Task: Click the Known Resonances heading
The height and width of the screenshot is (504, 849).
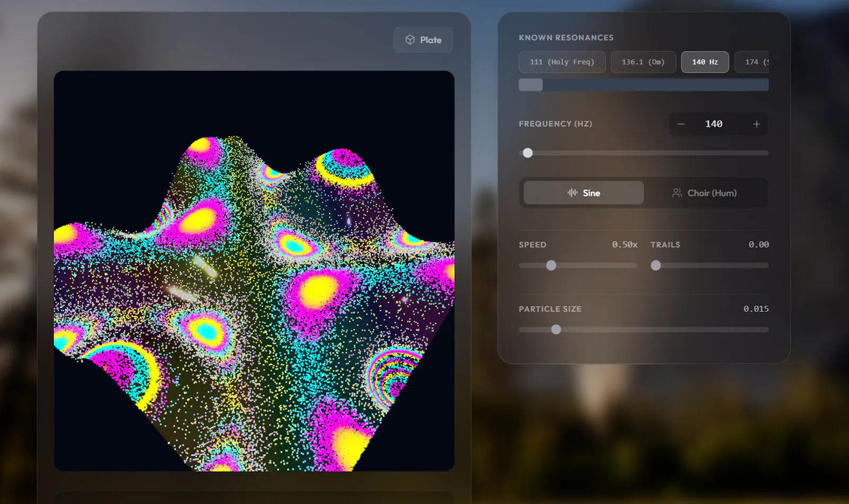Action: click(x=566, y=38)
